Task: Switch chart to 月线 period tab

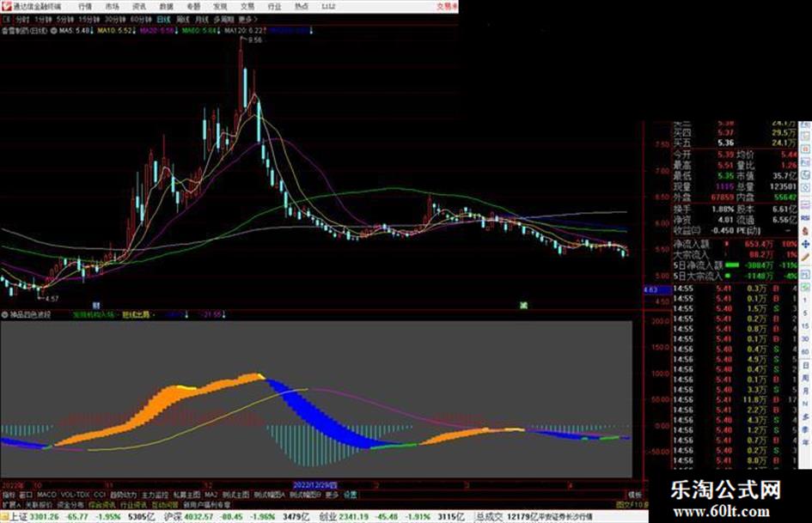Action: coord(201,19)
